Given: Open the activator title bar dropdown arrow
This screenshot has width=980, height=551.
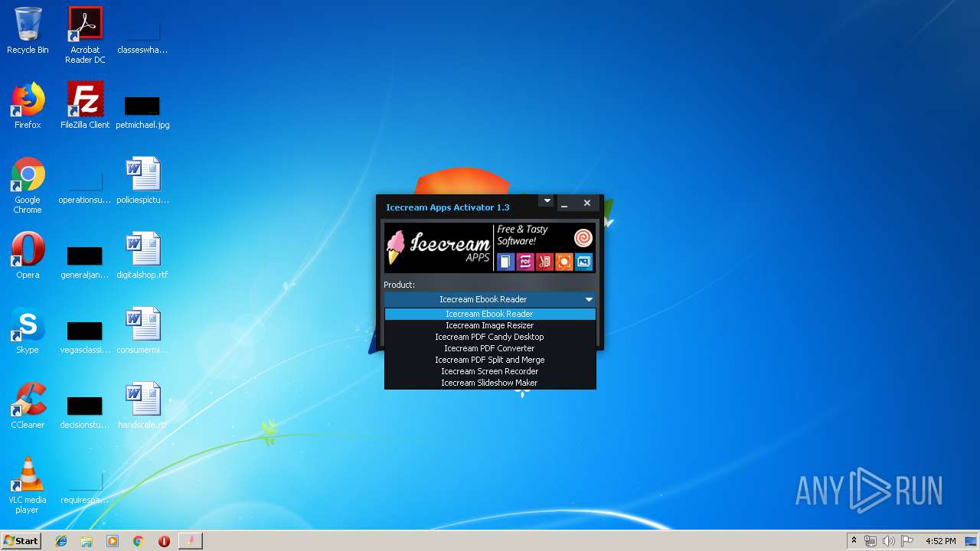Looking at the screenshot, I should coord(546,201).
